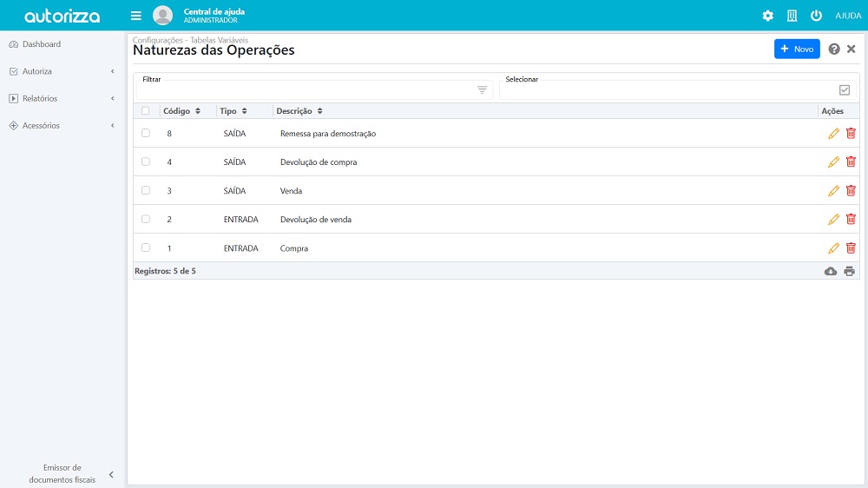Click the power logout icon
Image resolution: width=868 pixels, height=488 pixels.
816,16
